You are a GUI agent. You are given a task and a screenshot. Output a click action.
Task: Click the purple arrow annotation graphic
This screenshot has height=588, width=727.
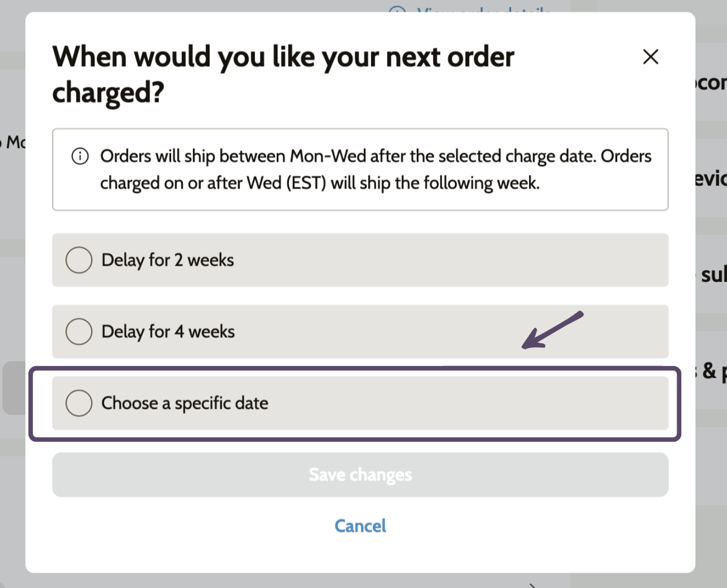pyautogui.click(x=552, y=330)
